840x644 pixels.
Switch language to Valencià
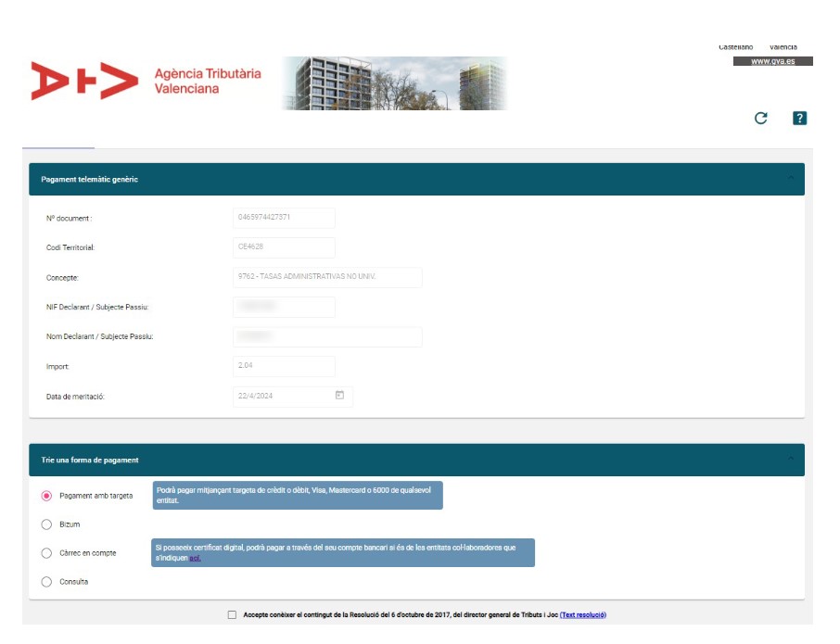(783, 47)
